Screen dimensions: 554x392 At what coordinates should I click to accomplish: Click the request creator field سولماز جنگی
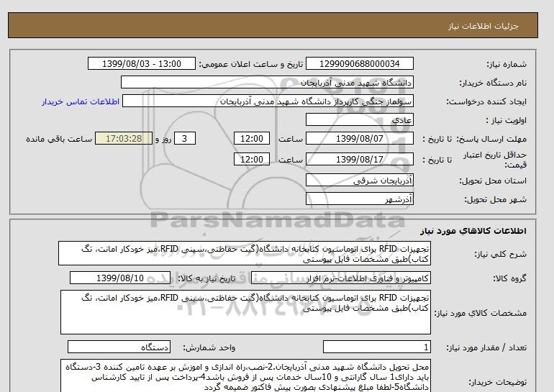point(268,101)
